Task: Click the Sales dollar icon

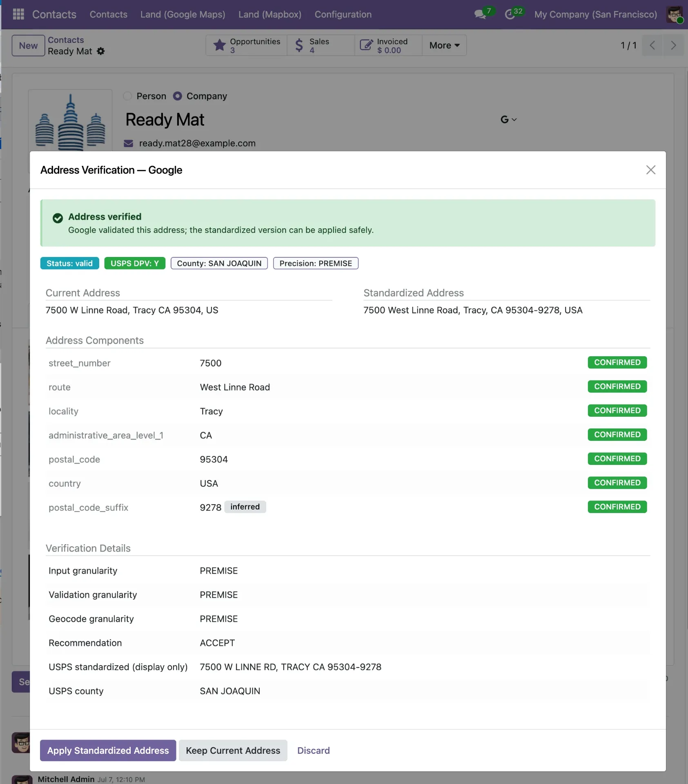Action: 299,45
